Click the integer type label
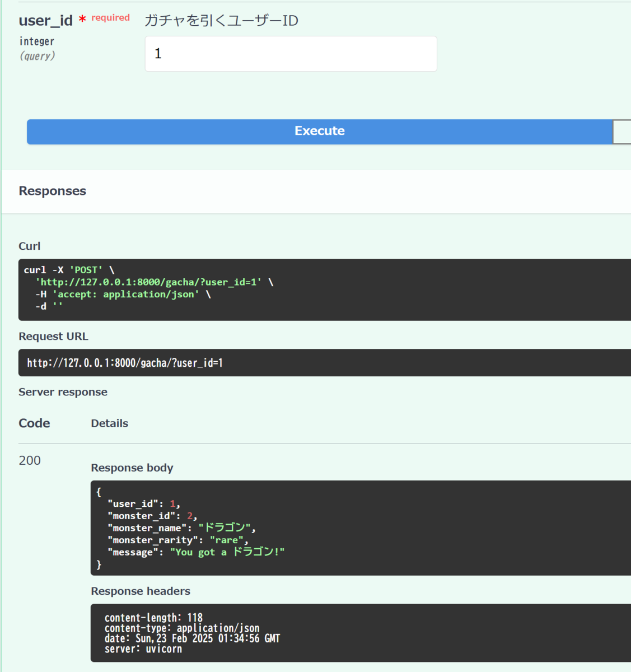 [x=37, y=41]
